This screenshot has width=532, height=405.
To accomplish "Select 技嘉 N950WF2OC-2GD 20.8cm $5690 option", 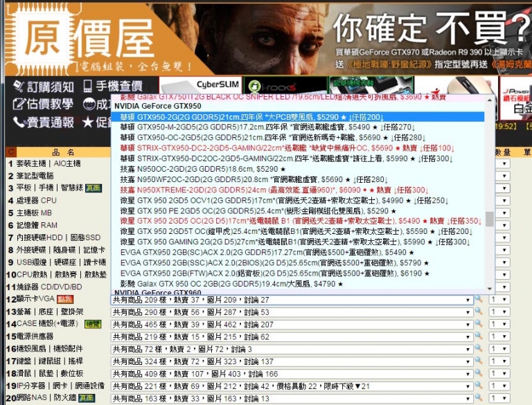I will click(298, 179).
